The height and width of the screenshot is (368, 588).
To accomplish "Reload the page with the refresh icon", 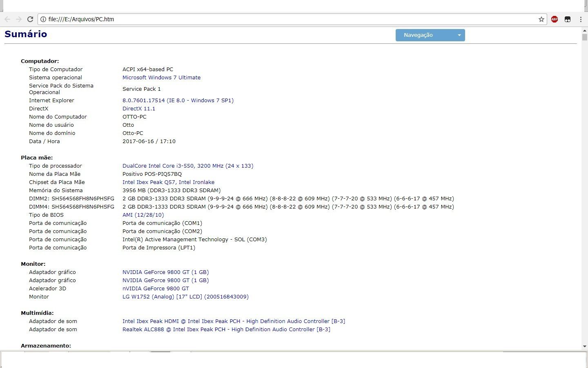I will pos(30,19).
